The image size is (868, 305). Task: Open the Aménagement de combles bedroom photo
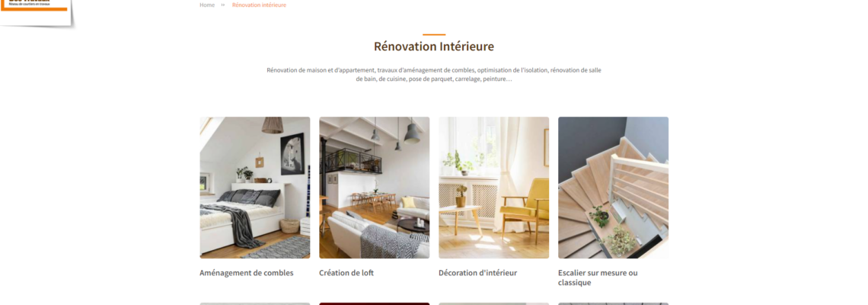pyautogui.click(x=254, y=188)
